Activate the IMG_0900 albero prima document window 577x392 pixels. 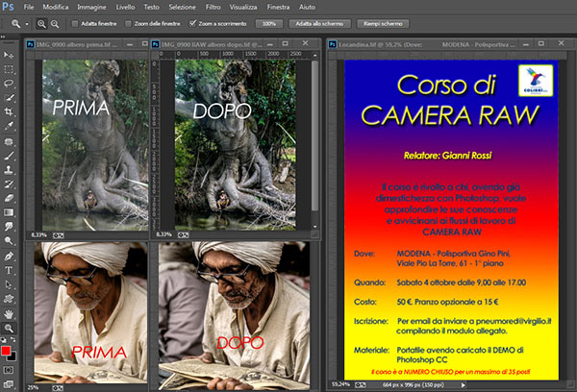77,43
